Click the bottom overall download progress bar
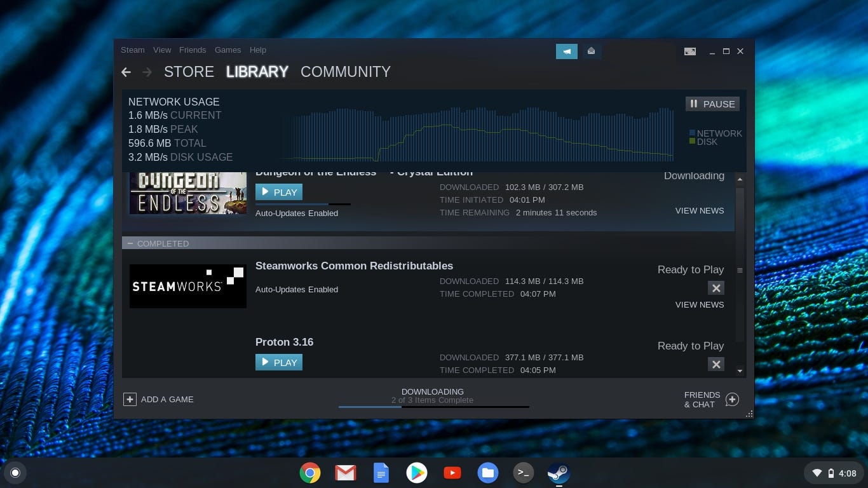The image size is (868, 488). click(x=434, y=407)
